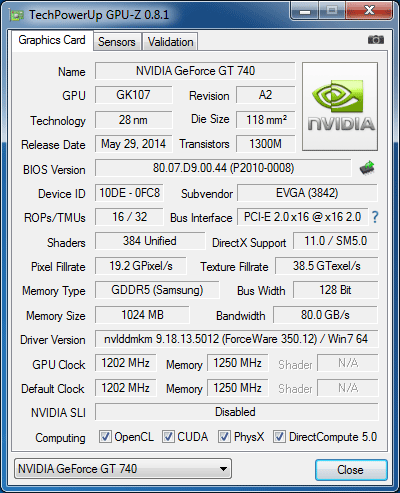Screen dimensions: 400x493
Task: Toggle the PhysX checkbox
Action: click(x=224, y=437)
